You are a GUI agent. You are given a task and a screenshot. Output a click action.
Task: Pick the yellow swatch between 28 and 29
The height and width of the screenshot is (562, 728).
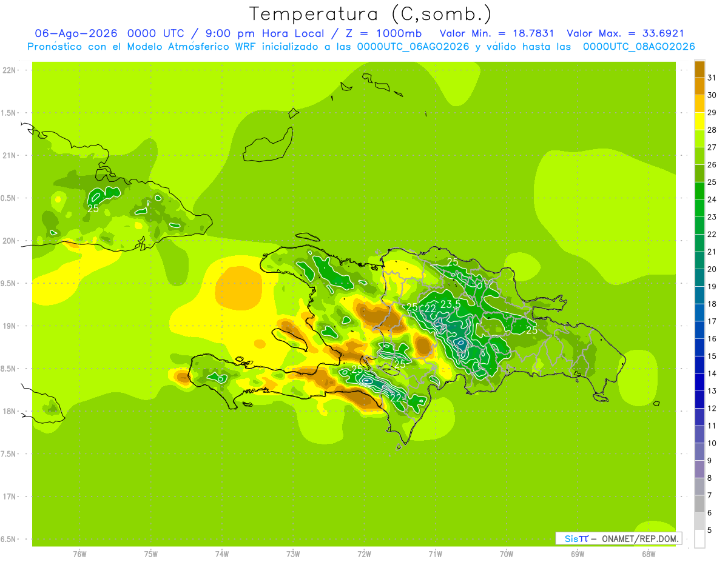pyautogui.click(x=699, y=121)
